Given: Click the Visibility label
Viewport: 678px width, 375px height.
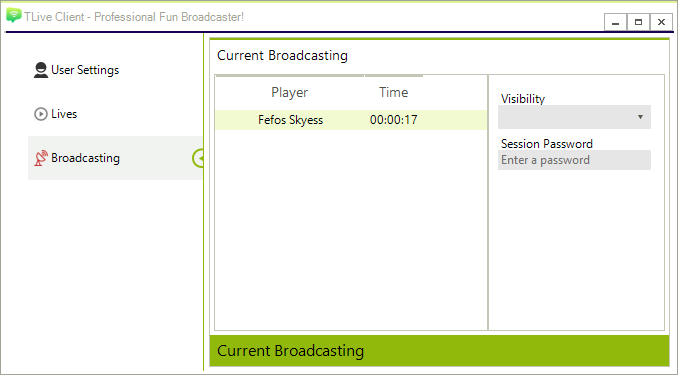Looking at the screenshot, I should [523, 99].
